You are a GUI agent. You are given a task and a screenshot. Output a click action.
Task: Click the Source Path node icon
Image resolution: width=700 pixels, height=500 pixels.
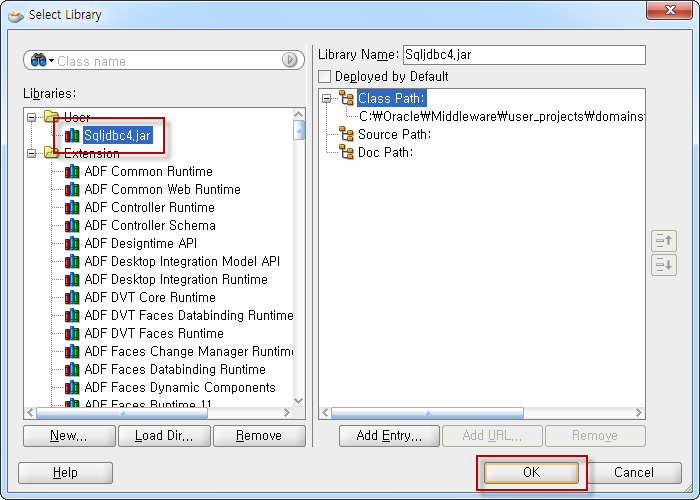[346, 133]
